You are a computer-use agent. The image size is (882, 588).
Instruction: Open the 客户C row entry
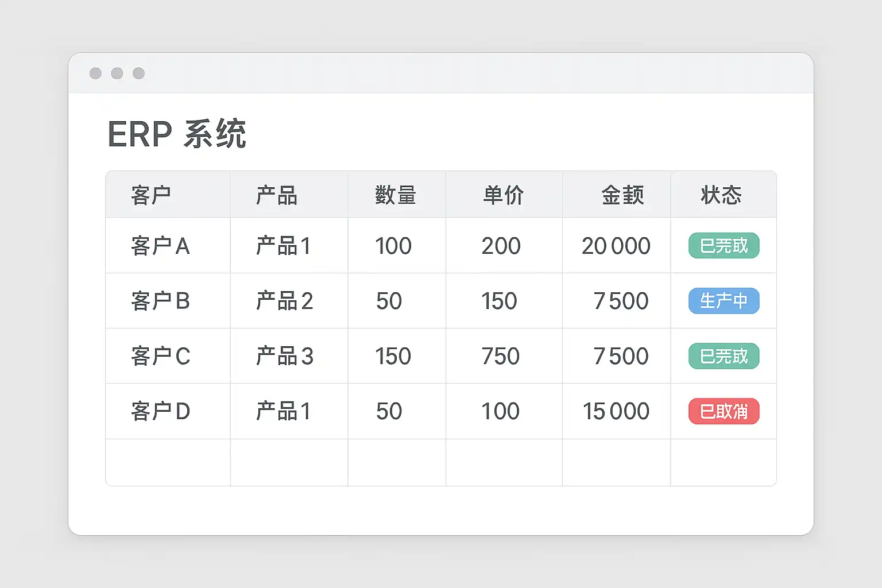tap(160, 356)
